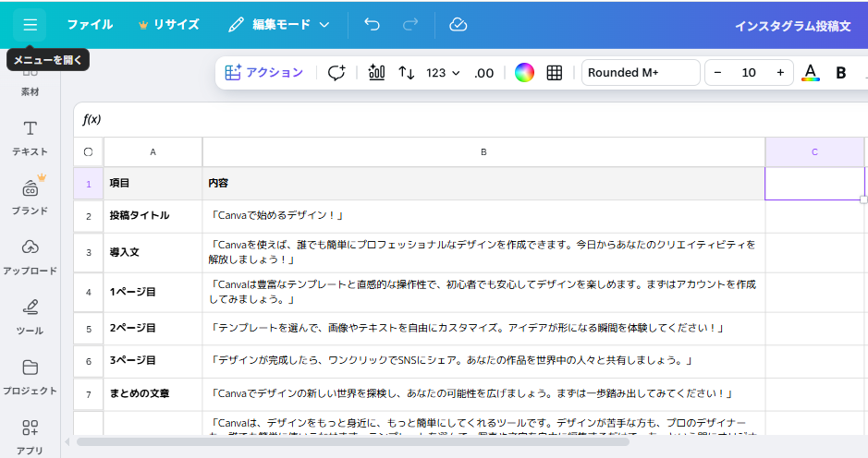Decrease font size with minus button
Image resolution: width=868 pixels, height=458 pixels.
point(717,72)
